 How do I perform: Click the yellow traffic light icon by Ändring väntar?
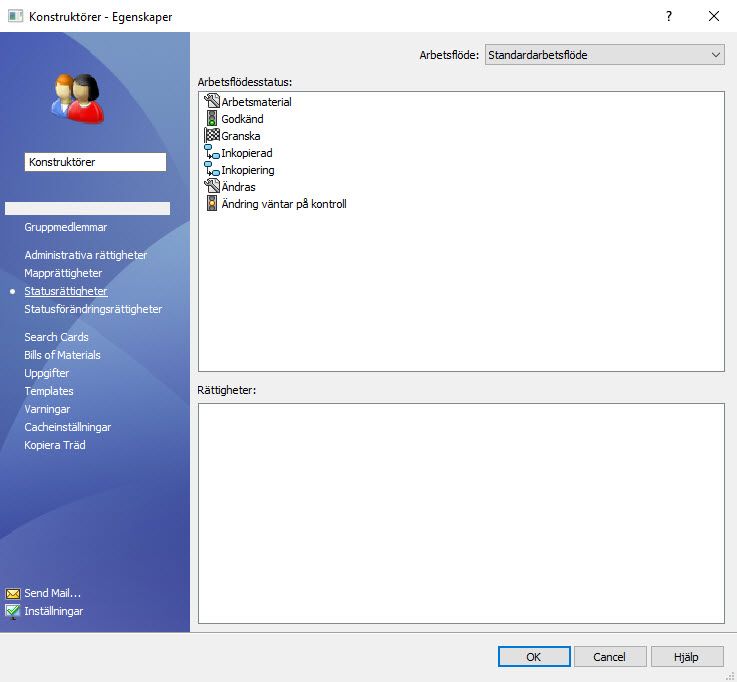[212, 203]
